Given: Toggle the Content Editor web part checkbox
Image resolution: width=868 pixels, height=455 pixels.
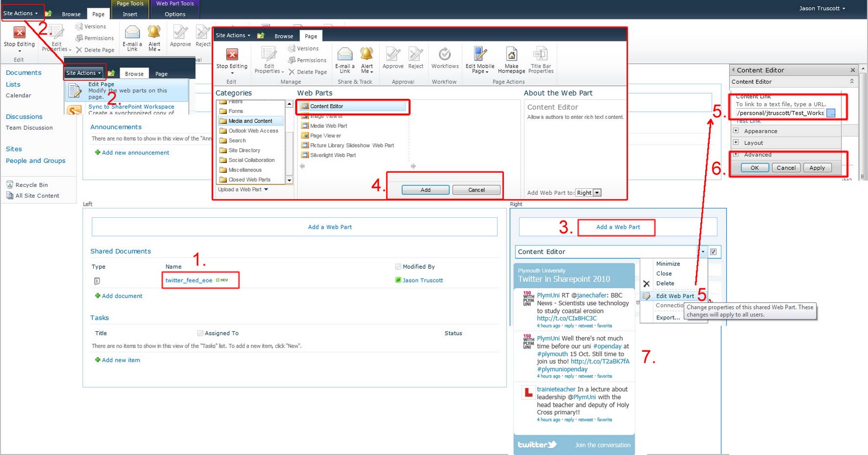Looking at the screenshot, I should coord(713,251).
